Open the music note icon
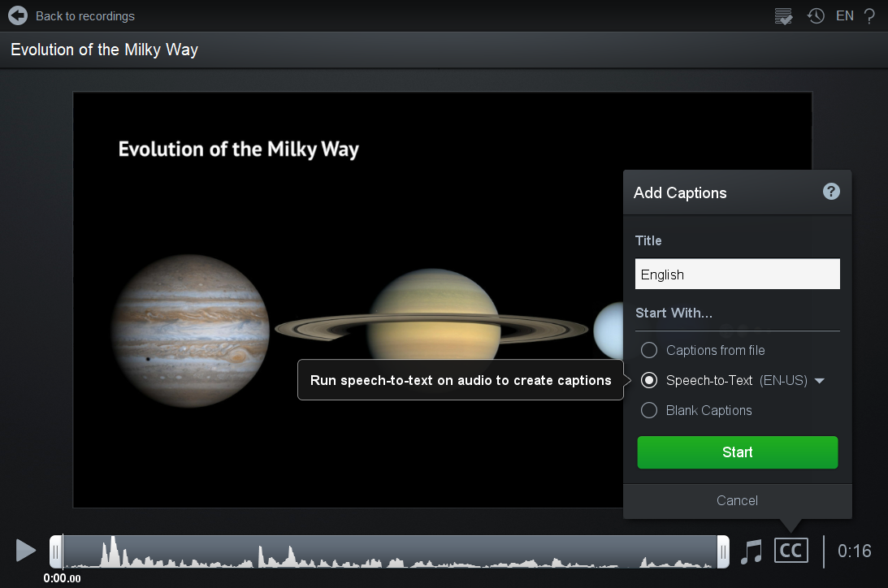The width and height of the screenshot is (888, 588). coord(751,551)
